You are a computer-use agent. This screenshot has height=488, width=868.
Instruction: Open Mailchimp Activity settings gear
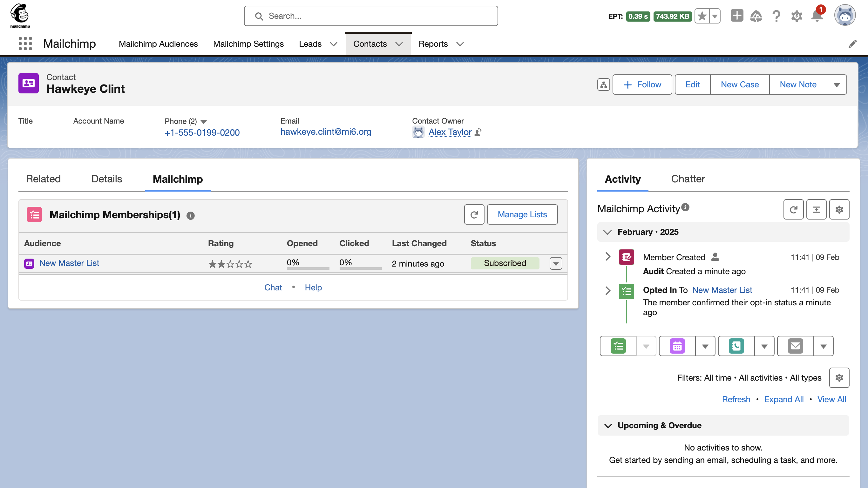coord(839,209)
